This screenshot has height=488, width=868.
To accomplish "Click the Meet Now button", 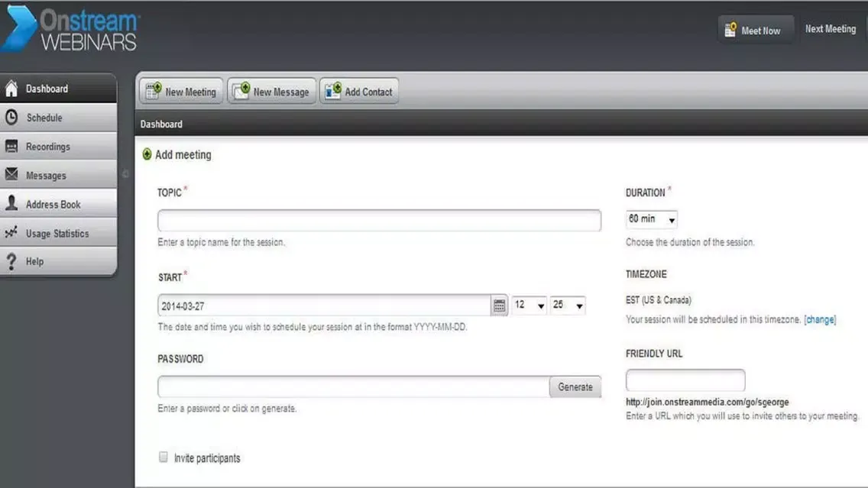I will (x=756, y=30).
